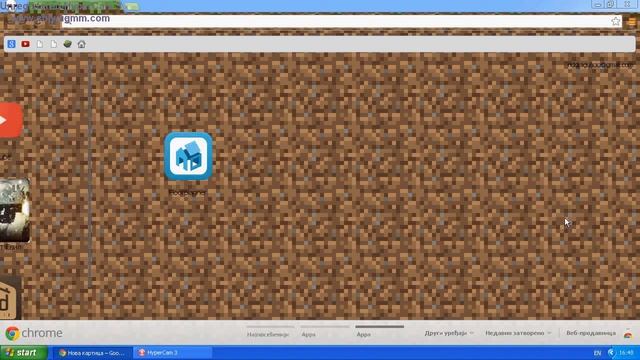Image resolution: width=640 pixels, height=360 pixels.
Task: Open the Windows Start button
Action: (24, 353)
